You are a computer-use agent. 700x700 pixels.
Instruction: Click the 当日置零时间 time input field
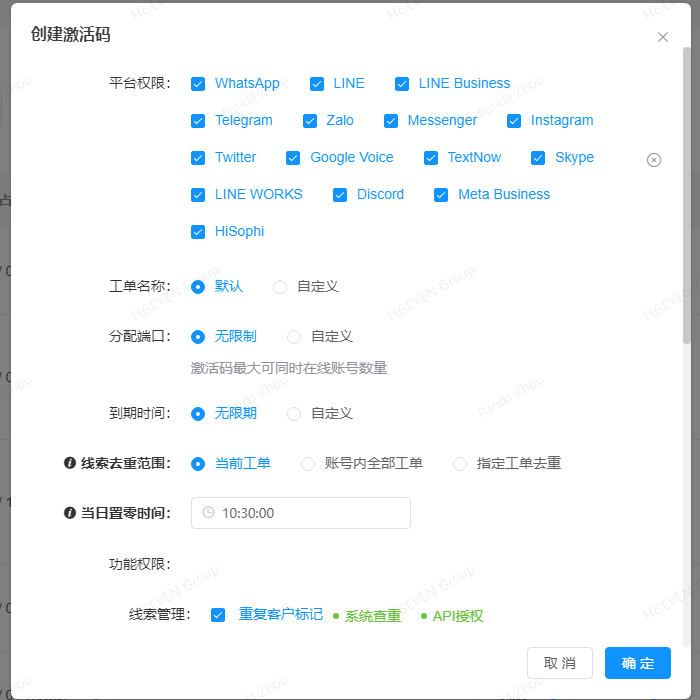pyautogui.click(x=301, y=513)
